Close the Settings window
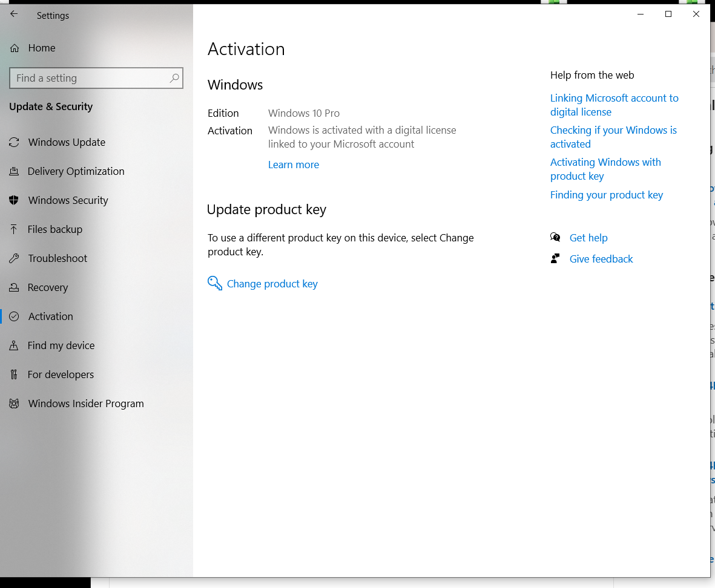Viewport: 715px width, 588px height. (x=696, y=14)
